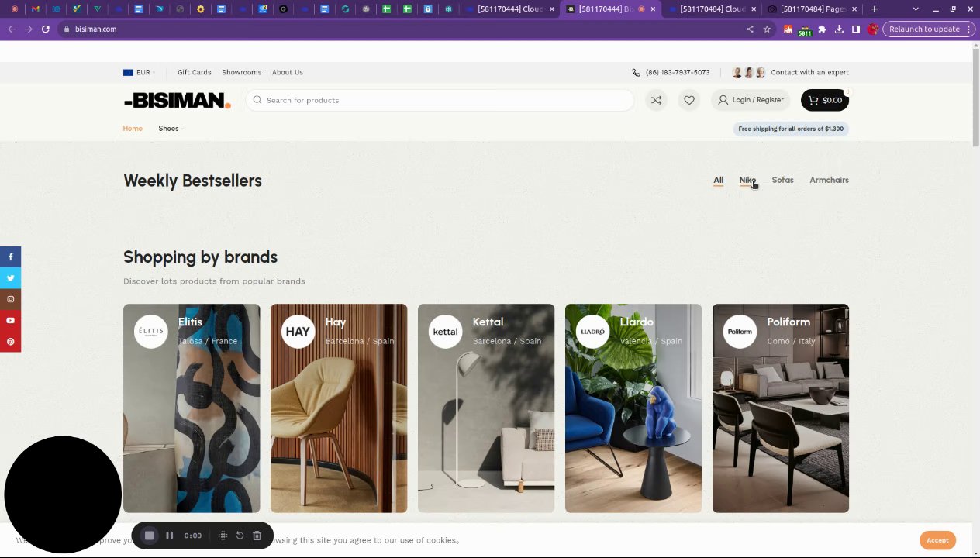Open the browser side panel icon
The image size is (980, 558).
856,29
